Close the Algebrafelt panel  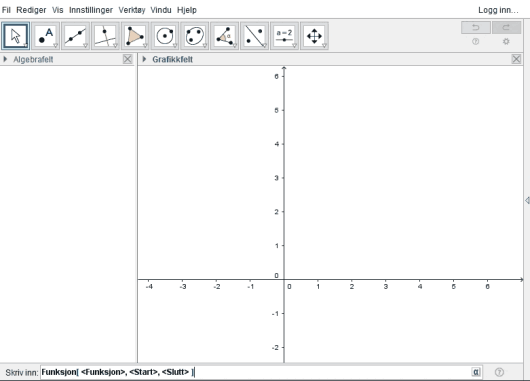coord(127,59)
